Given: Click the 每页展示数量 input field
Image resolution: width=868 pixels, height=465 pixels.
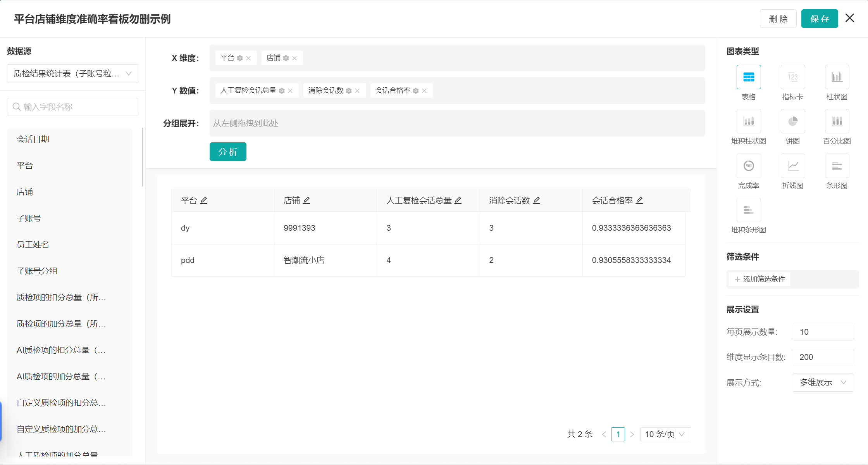Looking at the screenshot, I should click(x=823, y=332).
